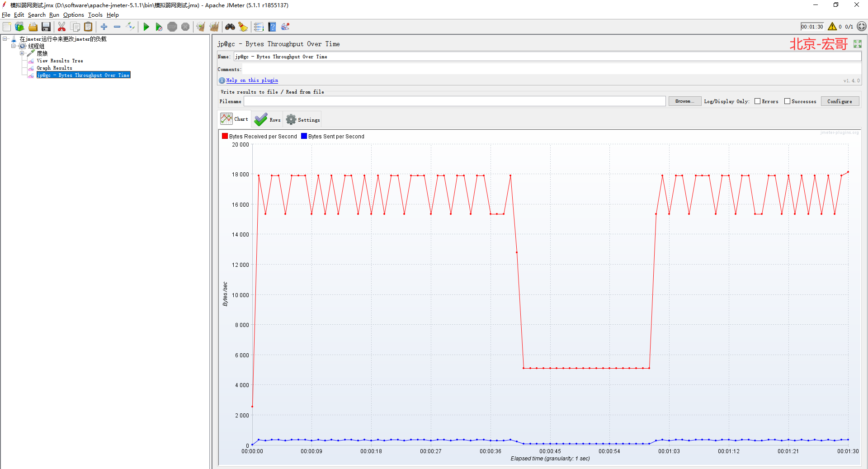
Task: Click red Bytes Received per Second swatch
Action: (x=225, y=136)
